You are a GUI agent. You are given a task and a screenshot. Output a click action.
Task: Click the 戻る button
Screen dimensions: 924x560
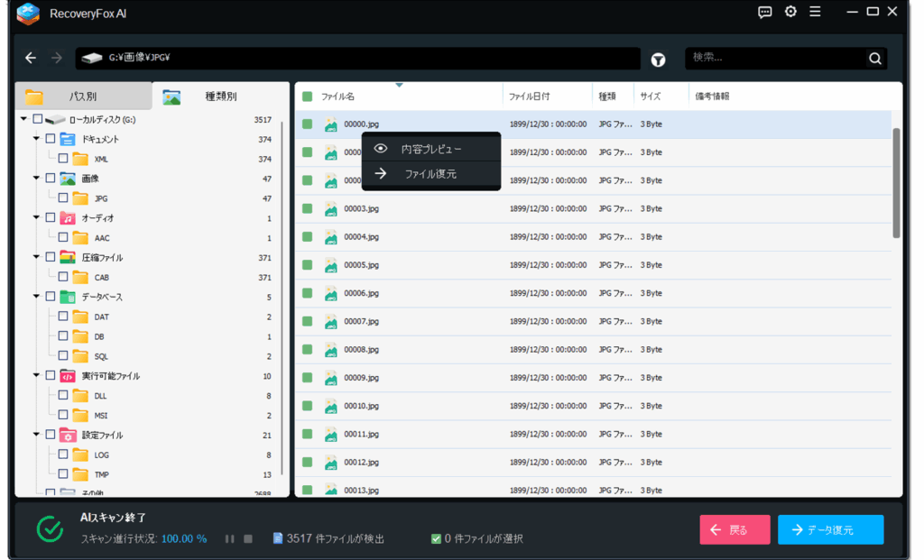pos(735,529)
